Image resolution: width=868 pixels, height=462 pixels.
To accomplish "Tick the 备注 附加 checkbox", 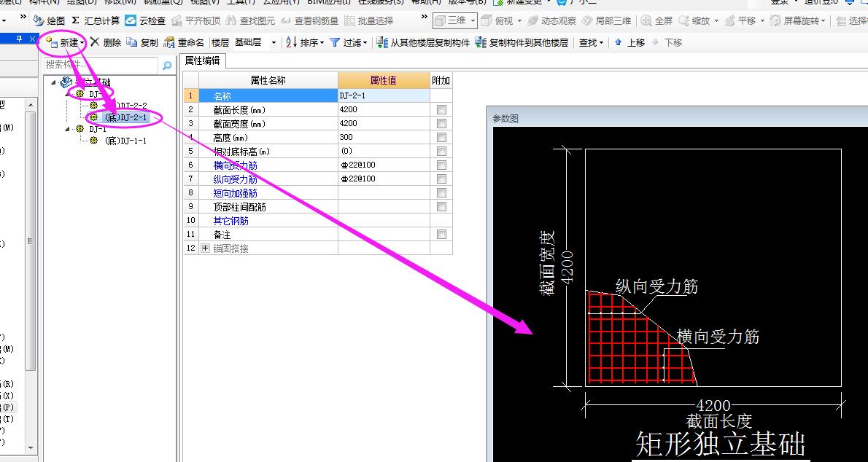I will tap(441, 234).
